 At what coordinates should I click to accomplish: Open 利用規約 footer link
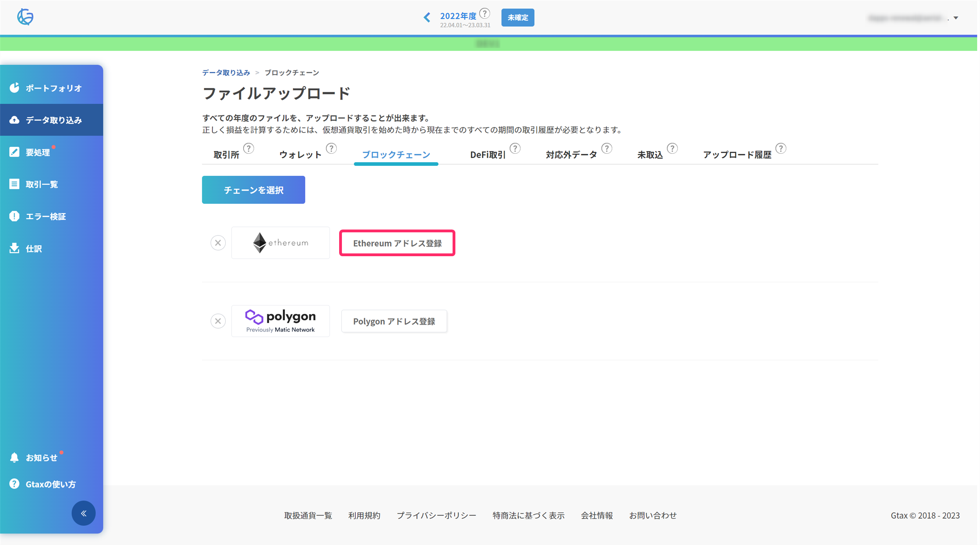(x=364, y=516)
